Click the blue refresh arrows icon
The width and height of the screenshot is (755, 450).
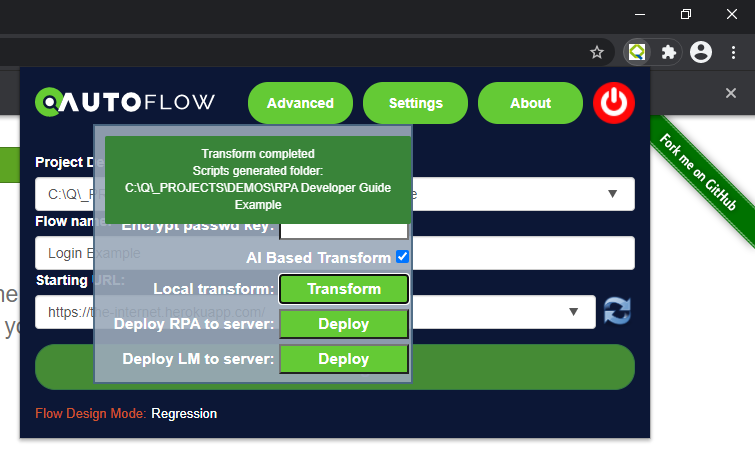point(617,311)
